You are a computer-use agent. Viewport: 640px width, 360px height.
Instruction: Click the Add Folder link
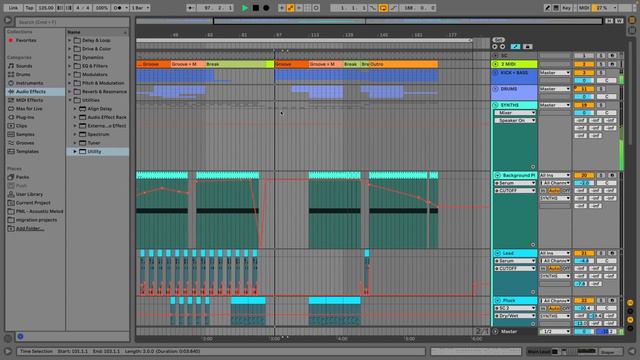pos(29,229)
